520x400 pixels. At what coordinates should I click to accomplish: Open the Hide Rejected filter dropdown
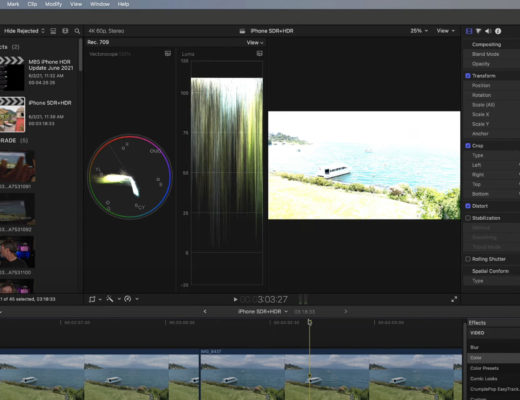24,31
